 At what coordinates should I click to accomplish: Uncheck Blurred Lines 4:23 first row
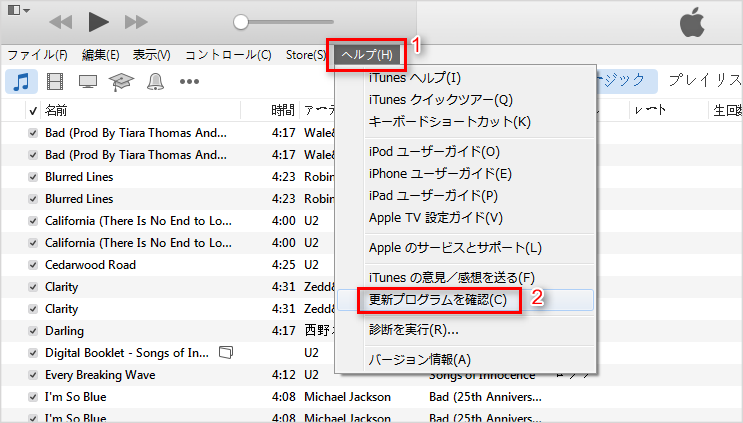pos(33,177)
